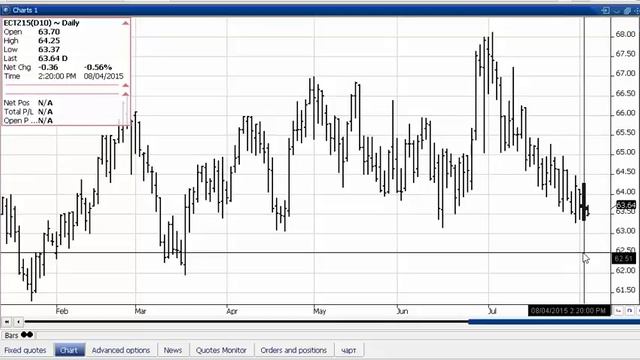Click the last price marker 63.64 on price axis
This screenshot has height=360, width=640.
click(626, 205)
